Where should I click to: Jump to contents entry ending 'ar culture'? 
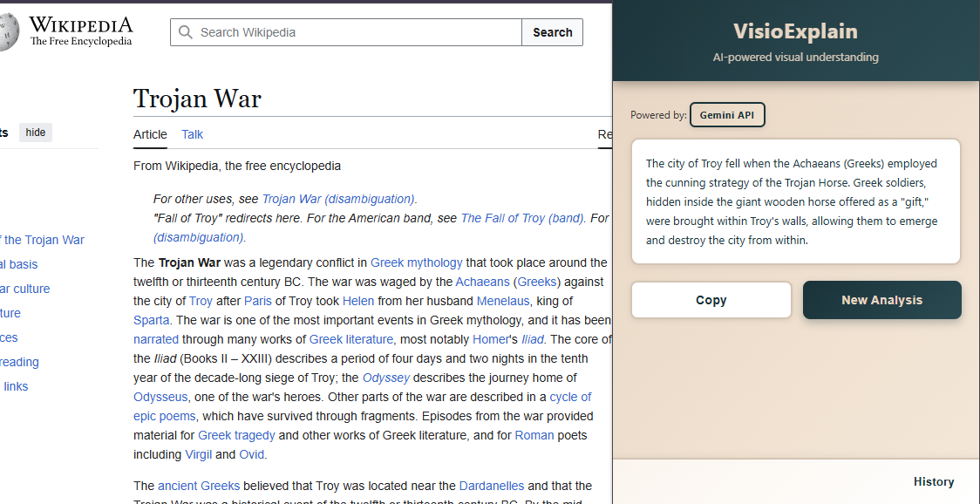click(25, 289)
